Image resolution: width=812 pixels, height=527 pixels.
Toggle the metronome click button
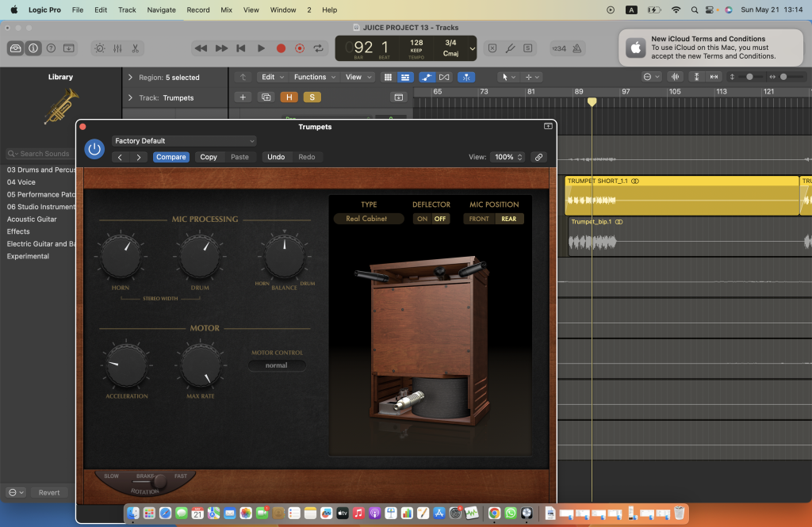point(577,48)
